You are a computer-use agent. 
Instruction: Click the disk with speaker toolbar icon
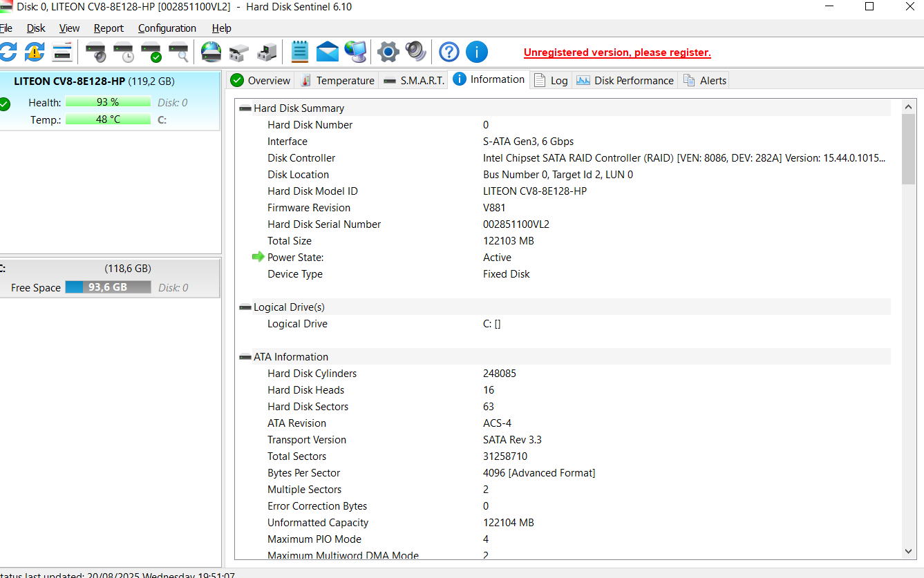coord(95,52)
